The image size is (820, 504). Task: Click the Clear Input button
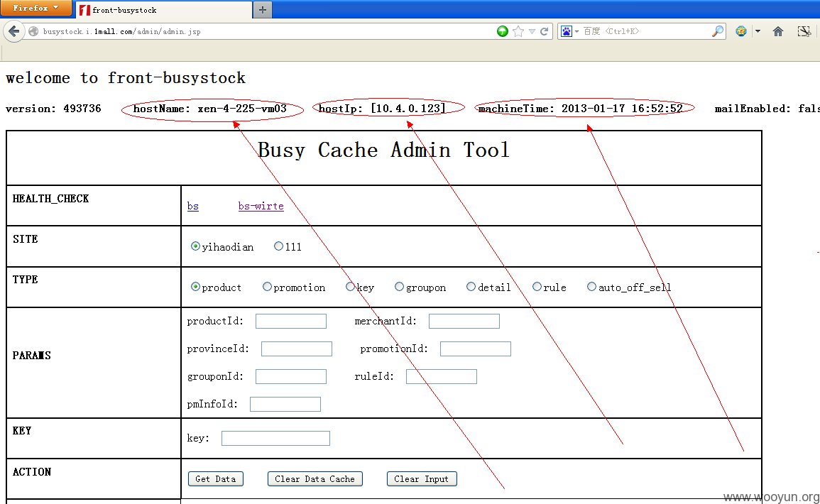[x=422, y=479]
